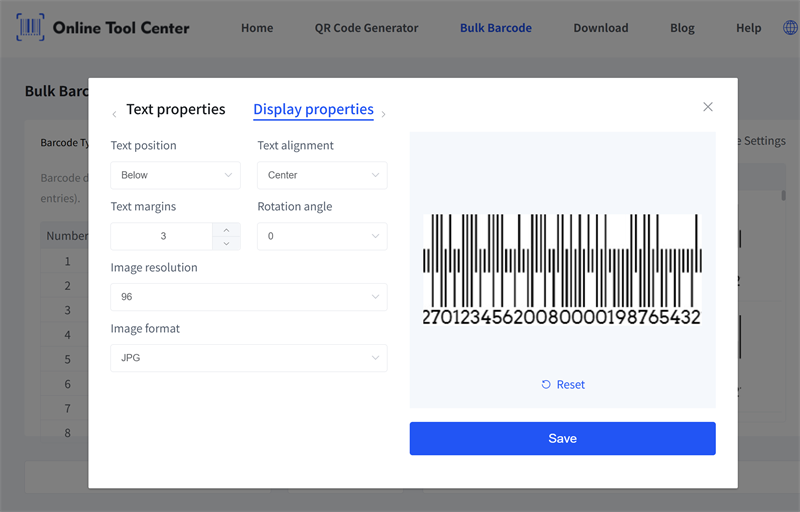Select the Display properties tab
The image size is (800, 512).
tap(313, 110)
